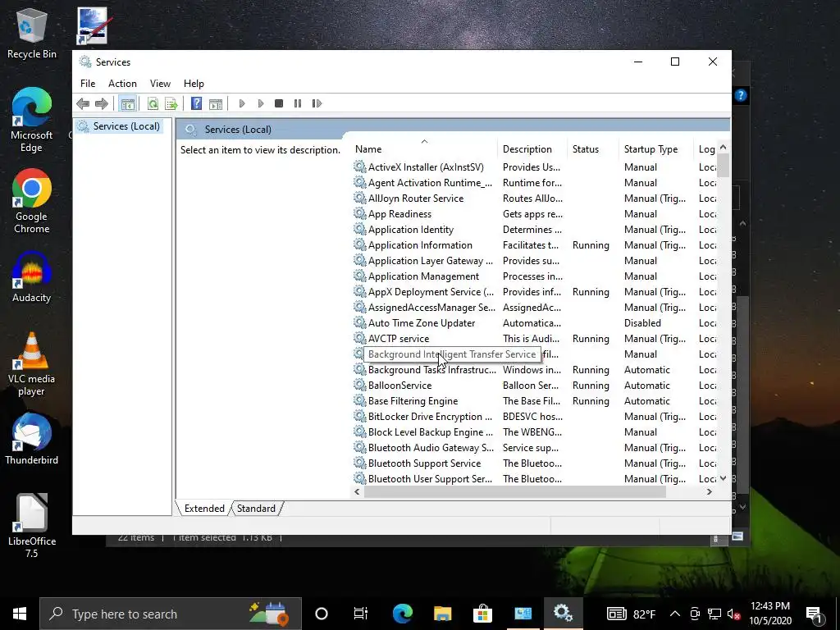840x630 pixels.
Task: Click the Forward arrow in Services toolbar
Action: pyautogui.click(x=101, y=103)
